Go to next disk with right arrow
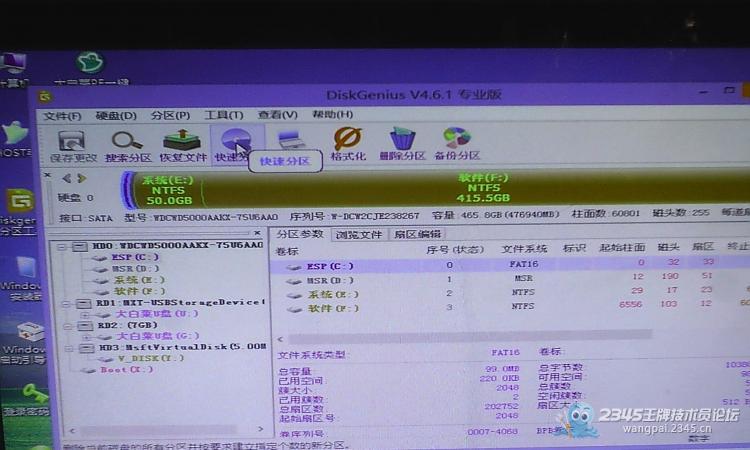Image resolution: width=750 pixels, height=450 pixels. tap(82, 178)
